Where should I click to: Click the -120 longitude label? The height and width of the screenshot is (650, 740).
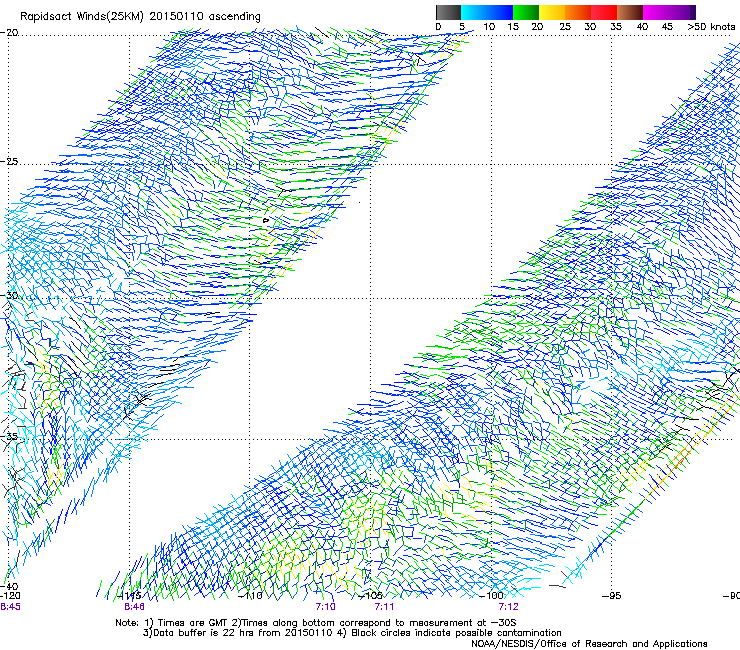pyautogui.click(x=10, y=596)
